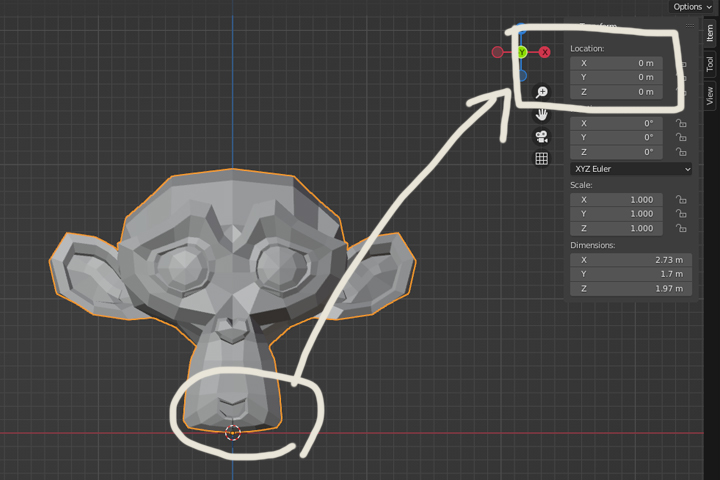Viewport: 720px width, 480px height.
Task: Edit the Location Y field
Action: click(x=616, y=77)
